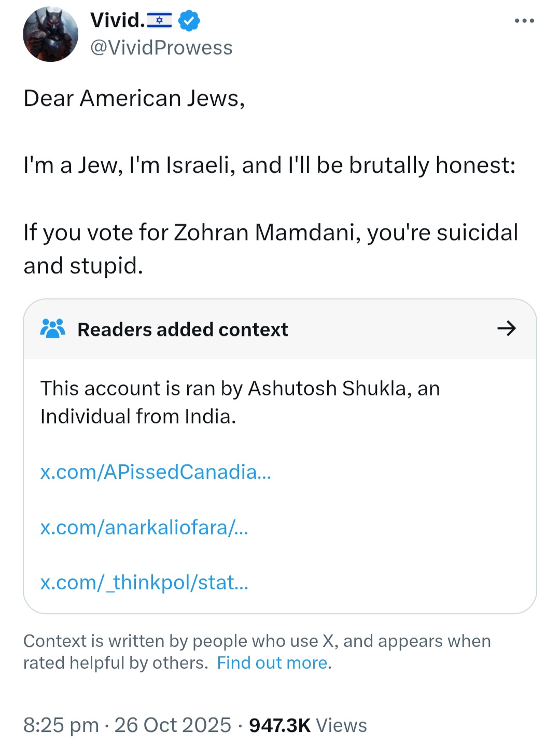Click the Community Notes people icon
The width and height of the screenshot is (560, 747).
pyautogui.click(x=52, y=329)
